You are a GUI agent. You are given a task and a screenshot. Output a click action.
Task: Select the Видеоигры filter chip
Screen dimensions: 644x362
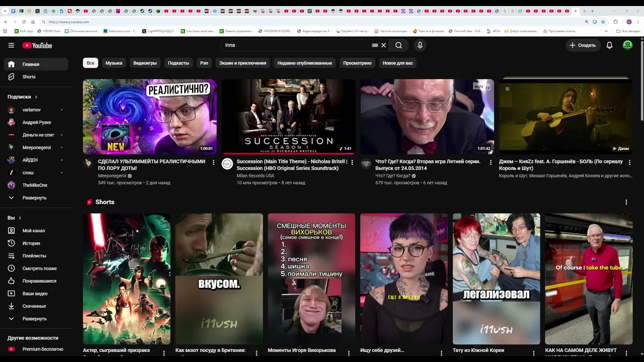click(x=145, y=63)
